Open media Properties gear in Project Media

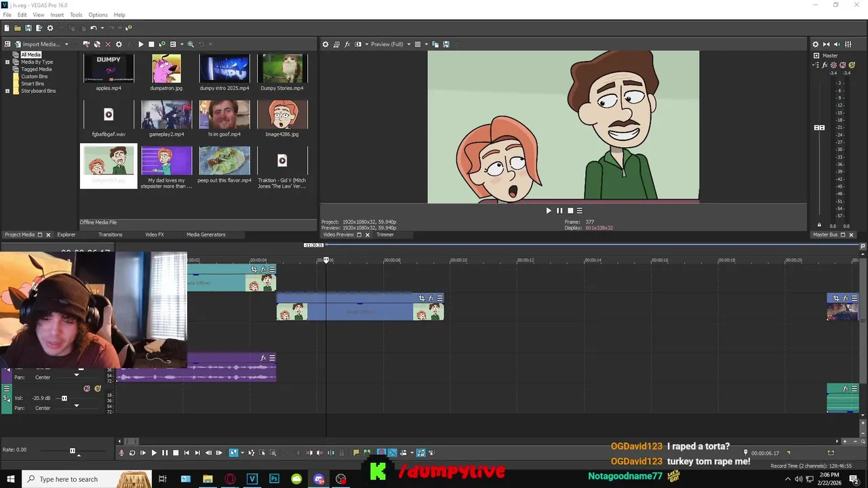point(119,44)
